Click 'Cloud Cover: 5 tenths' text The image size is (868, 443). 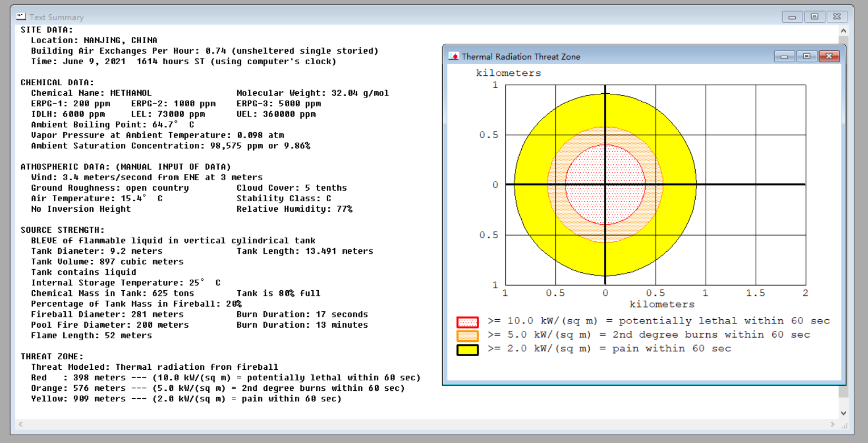tap(292, 188)
